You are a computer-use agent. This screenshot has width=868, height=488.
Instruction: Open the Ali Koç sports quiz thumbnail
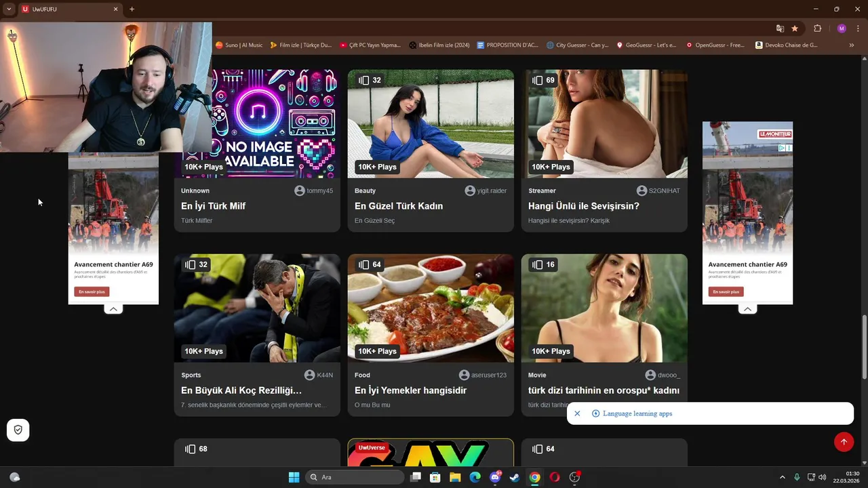coord(257,308)
